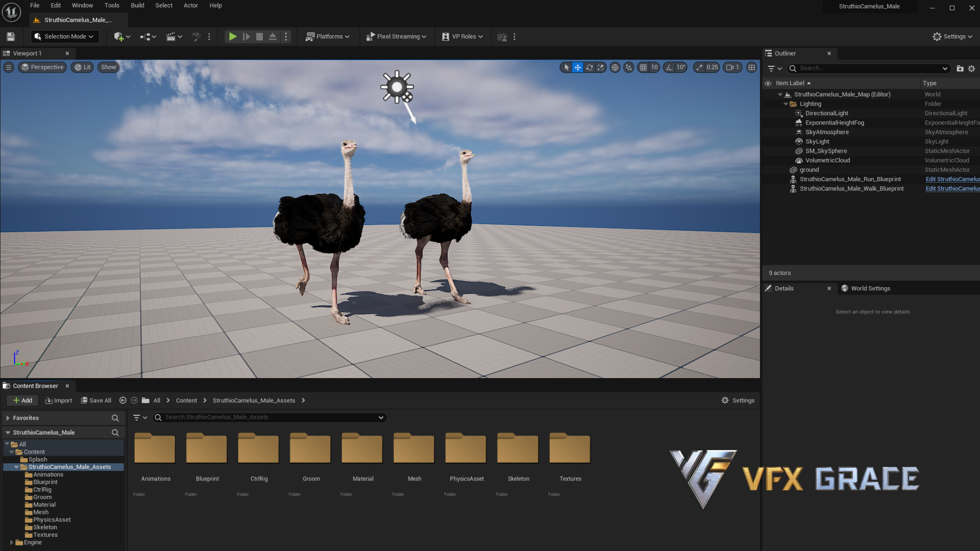Click the Eject button in play controls

[x=273, y=37]
